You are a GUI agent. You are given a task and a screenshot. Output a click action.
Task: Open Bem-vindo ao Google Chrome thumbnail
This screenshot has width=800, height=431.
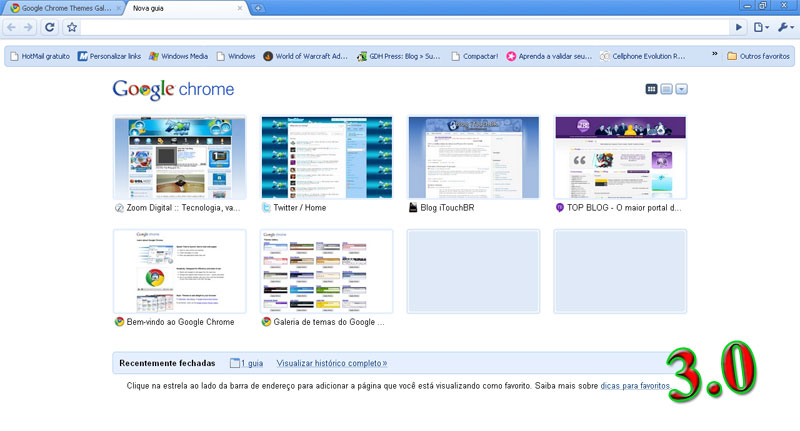point(180,271)
